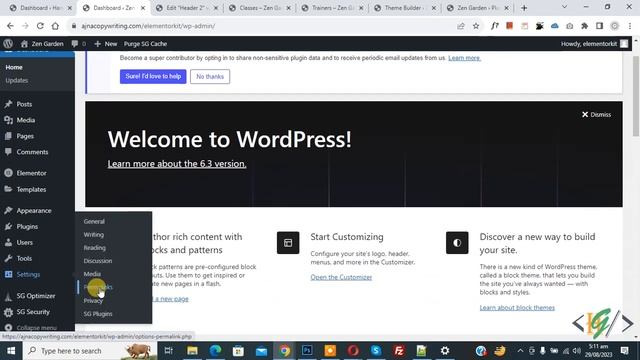Open Templates in sidebar
This screenshot has height=360, width=640.
tap(31, 189)
